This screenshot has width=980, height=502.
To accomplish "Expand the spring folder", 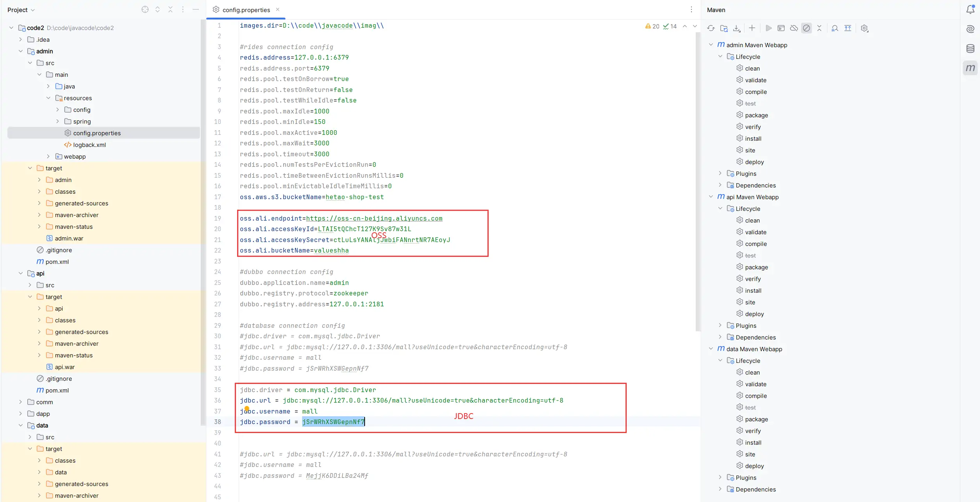I will coord(58,122).
